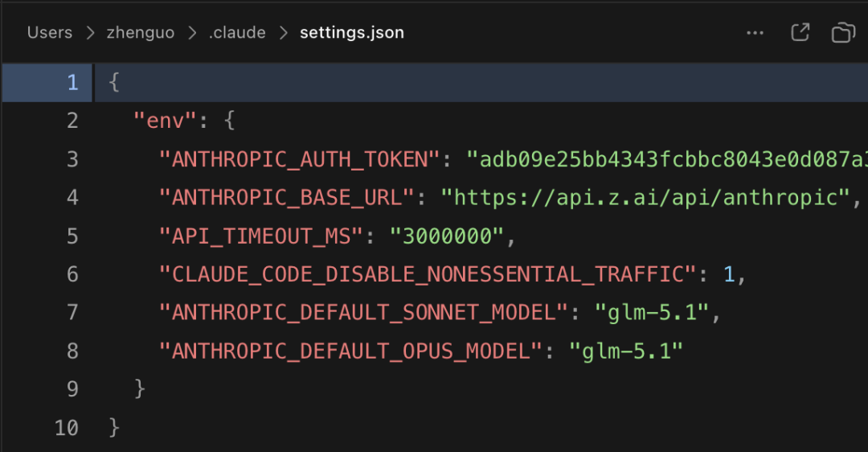The width and height of the screenshot is (868, 452).
Task: Click line number 6 in the gutter
Action: pos(72,274)
